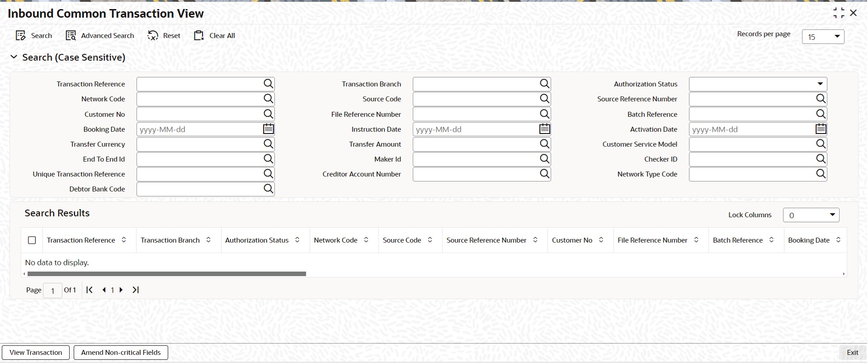Open lookup for Network Type Code
Image resolution: width=868 pixels, height=363 pixels.
[x=821, y=174]
